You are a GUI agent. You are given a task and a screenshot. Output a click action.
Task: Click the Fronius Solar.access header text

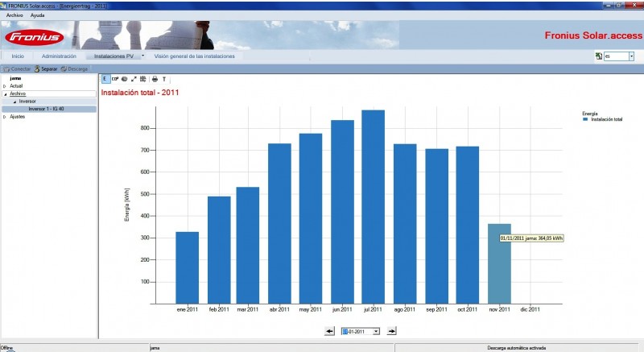593,35
